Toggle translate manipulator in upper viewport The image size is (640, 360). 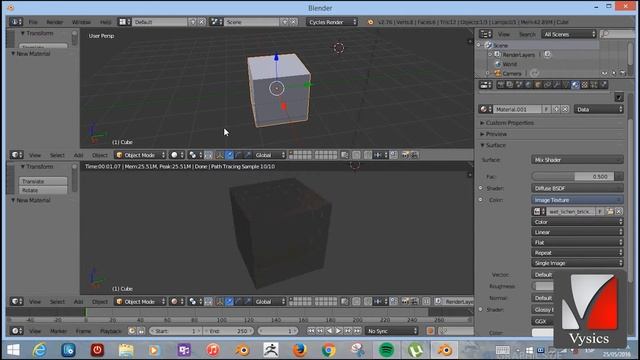click(x=229, y=155)
